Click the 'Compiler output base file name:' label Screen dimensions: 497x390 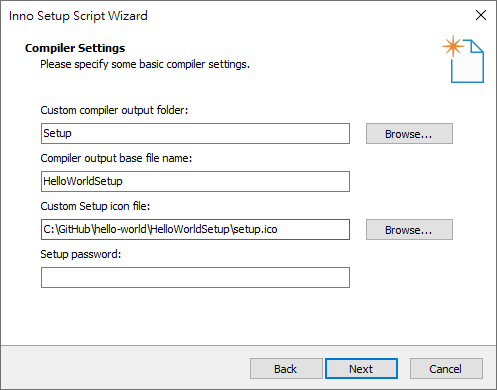116,158
